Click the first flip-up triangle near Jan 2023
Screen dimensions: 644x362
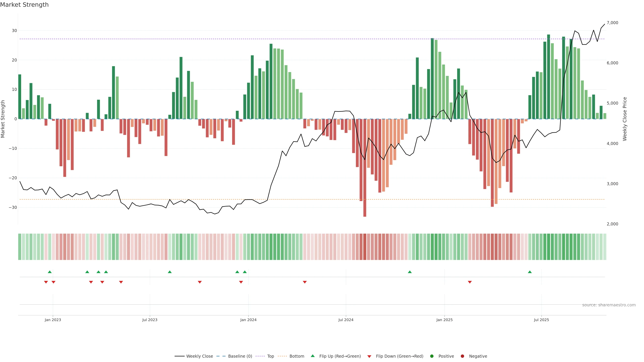click(50, 272)
